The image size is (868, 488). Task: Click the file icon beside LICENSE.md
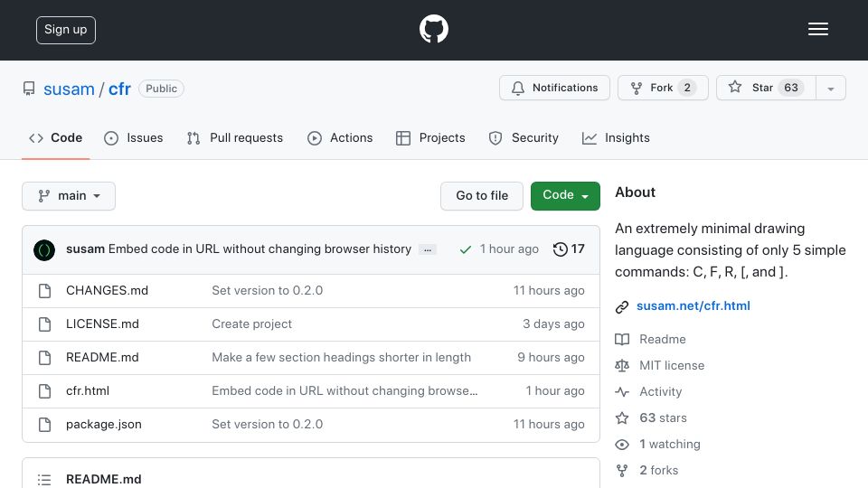[45, 324]
